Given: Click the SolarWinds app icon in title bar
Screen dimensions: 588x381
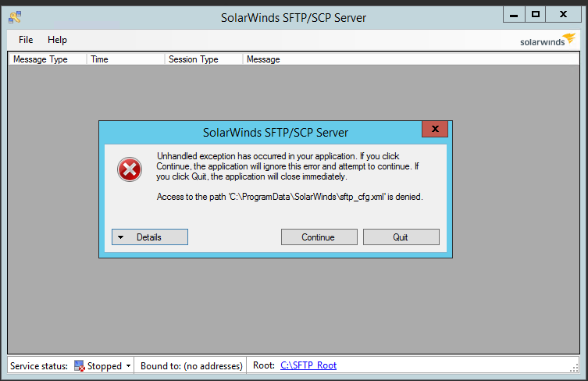Looking at the screenshot, I should pos(15,17).
